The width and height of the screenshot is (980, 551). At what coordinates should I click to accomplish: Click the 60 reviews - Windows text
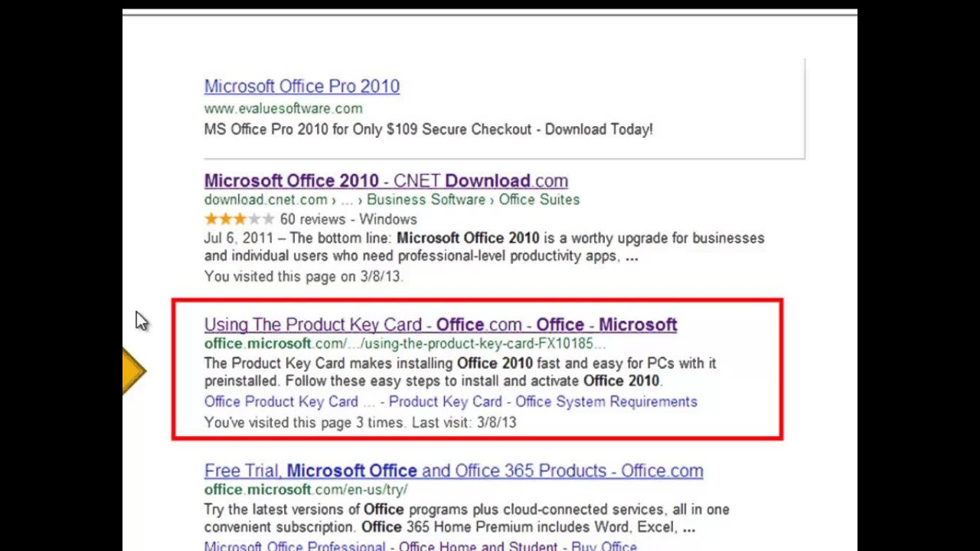tap(348, 220)
